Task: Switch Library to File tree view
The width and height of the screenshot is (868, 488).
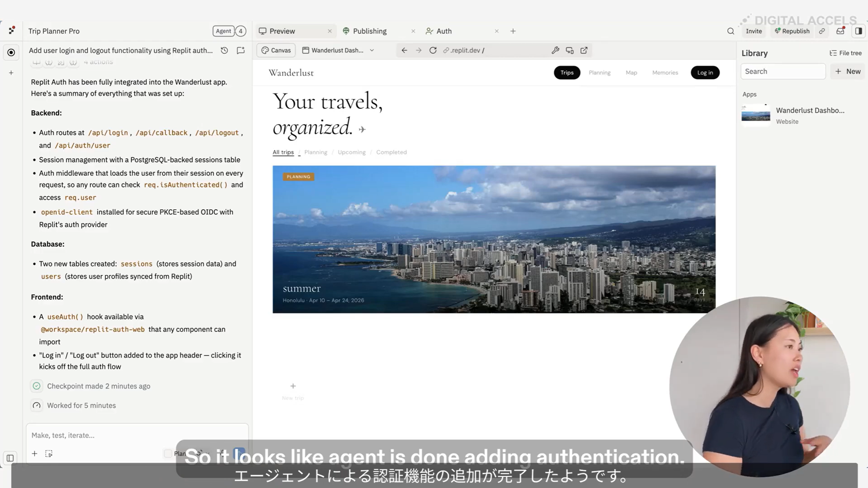Action: [x=846, y=53]
